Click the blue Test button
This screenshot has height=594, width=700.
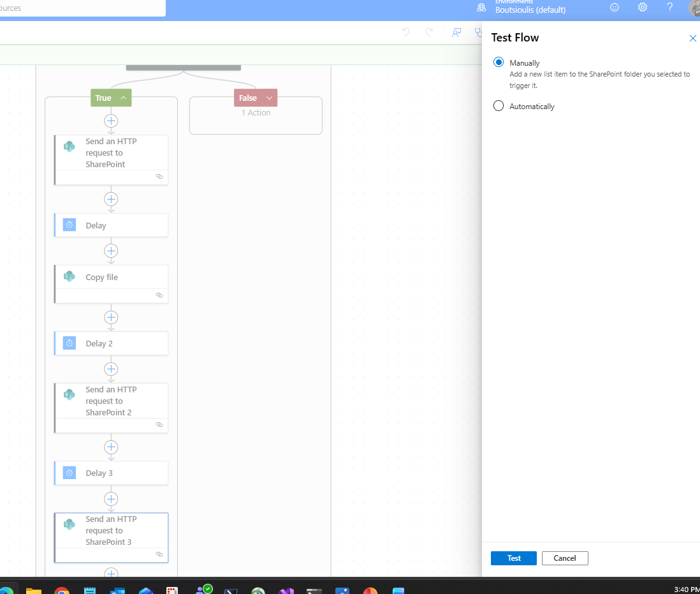[513, 558]
